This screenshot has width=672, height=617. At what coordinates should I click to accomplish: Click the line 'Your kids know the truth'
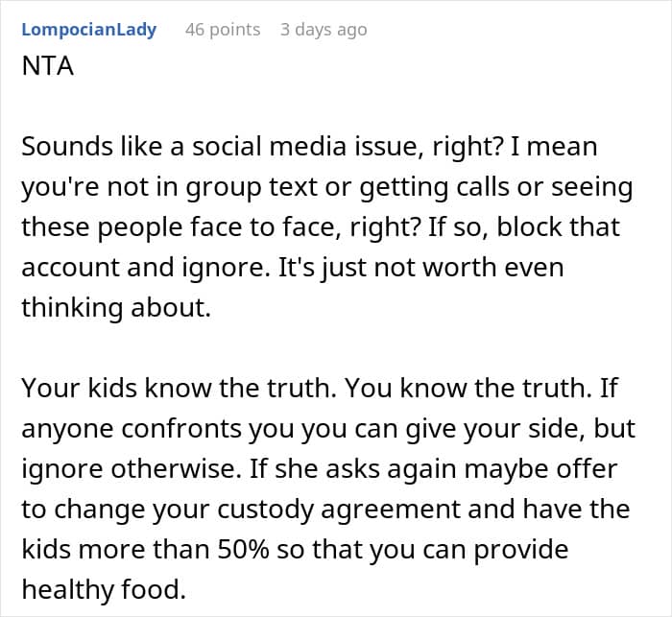(x=320, y=389)
